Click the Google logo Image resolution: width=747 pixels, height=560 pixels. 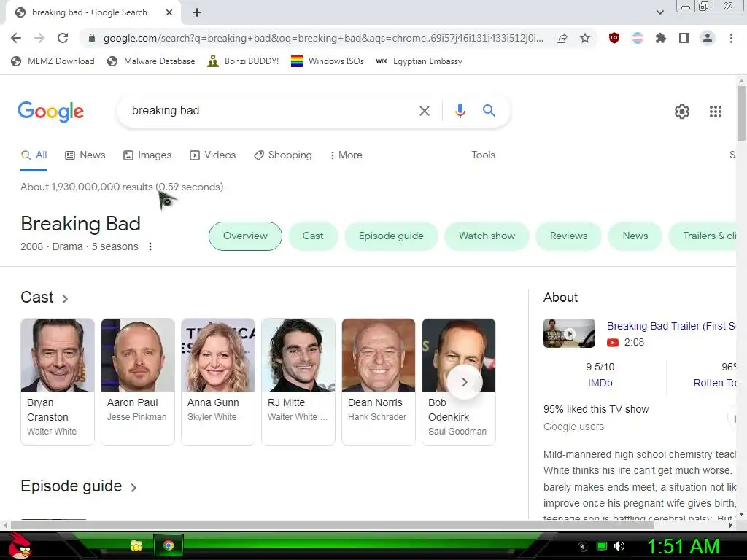(50, 112)
